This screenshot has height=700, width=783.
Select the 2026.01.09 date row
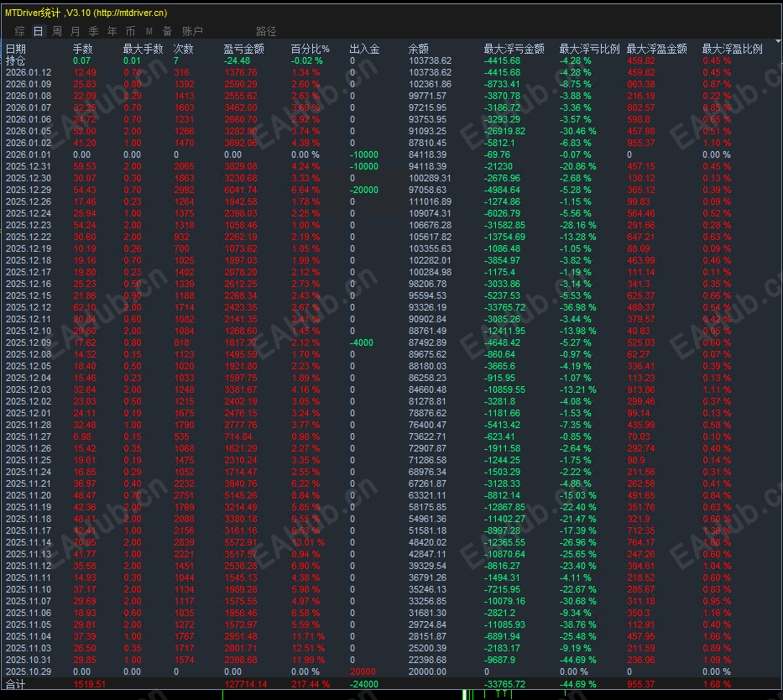(x=29, y=85)
